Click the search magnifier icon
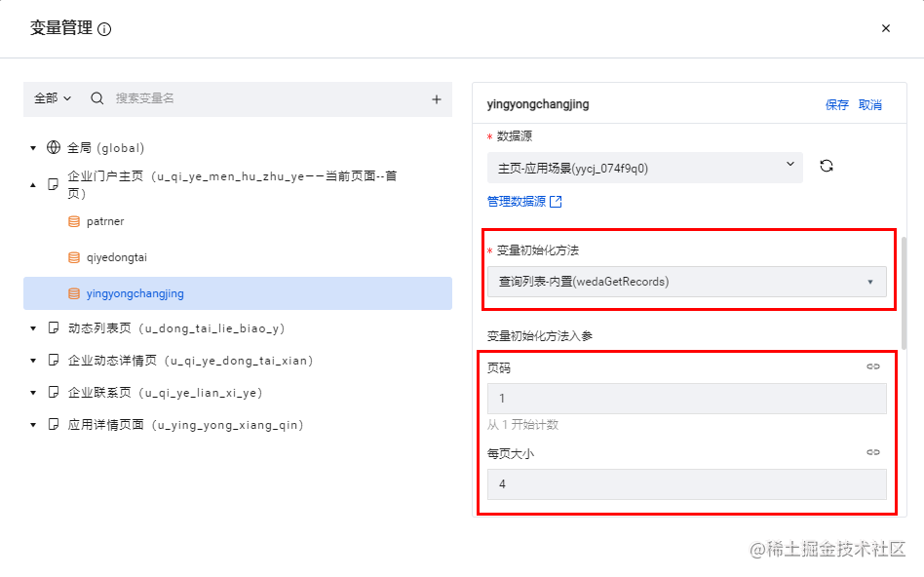The image size is (924, 577). pos(97,98)
